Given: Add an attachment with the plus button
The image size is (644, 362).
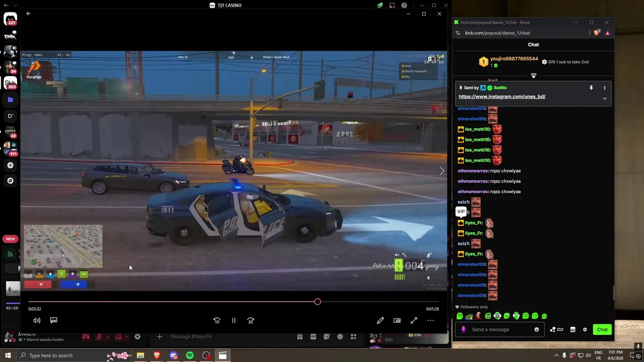Looking at the screenshot, I should (x=159, y=336).
